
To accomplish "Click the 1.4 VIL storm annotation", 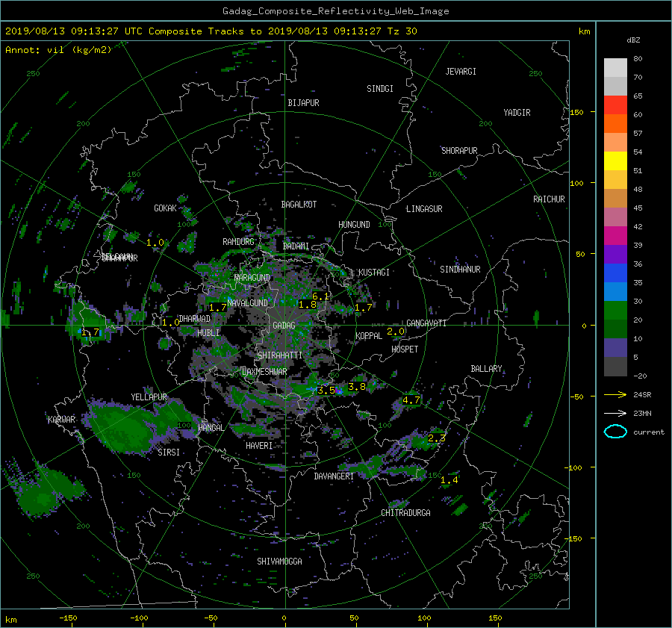I will tap(449, 480).
